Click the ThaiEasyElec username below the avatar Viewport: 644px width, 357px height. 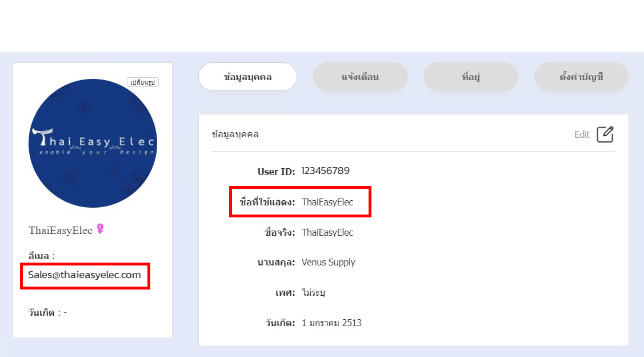tap(61, 229)
